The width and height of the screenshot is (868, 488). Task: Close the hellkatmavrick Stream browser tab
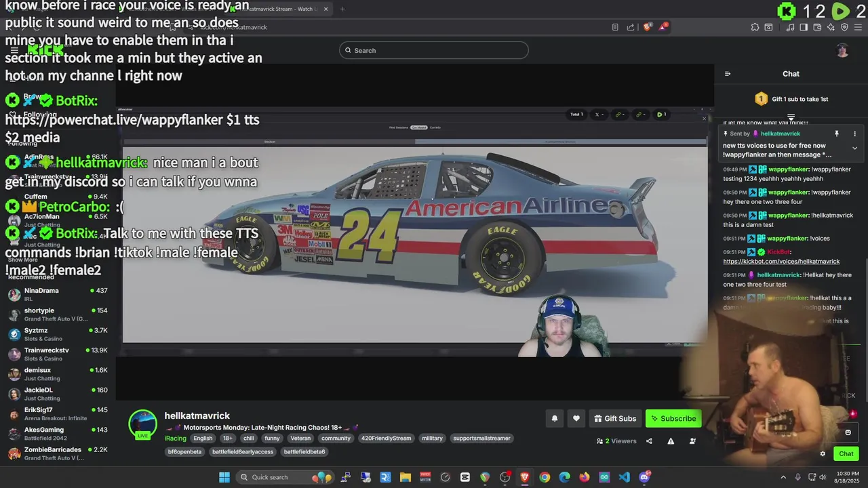[325, 9]
